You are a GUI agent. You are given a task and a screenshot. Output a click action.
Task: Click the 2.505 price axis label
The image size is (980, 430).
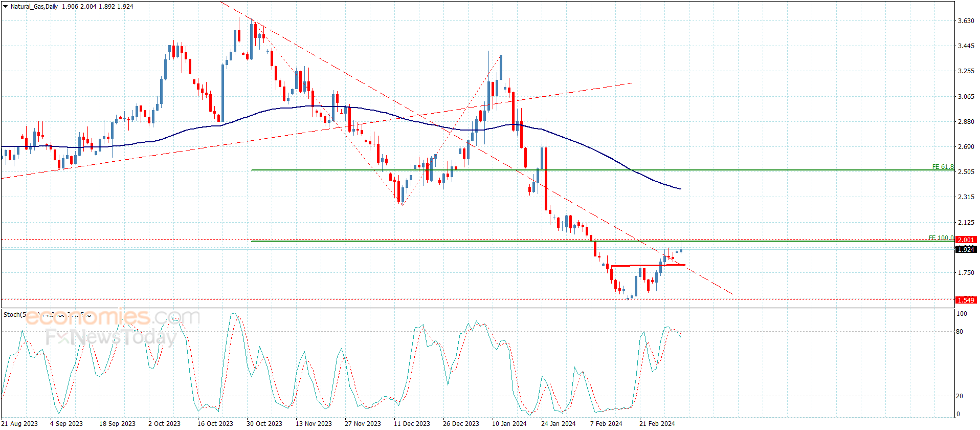966,172
